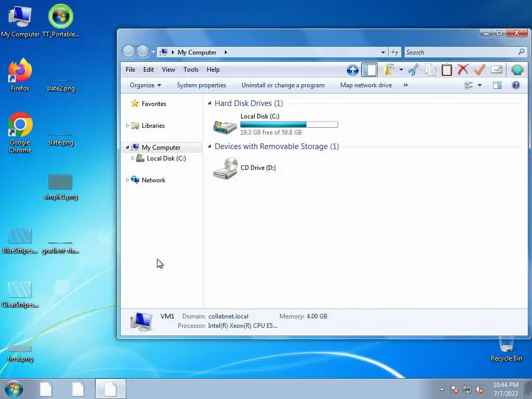Select simple1.png on the desktop
Image resolution: width=532 pixels, height=399 pixels.
tap(60, 187)
